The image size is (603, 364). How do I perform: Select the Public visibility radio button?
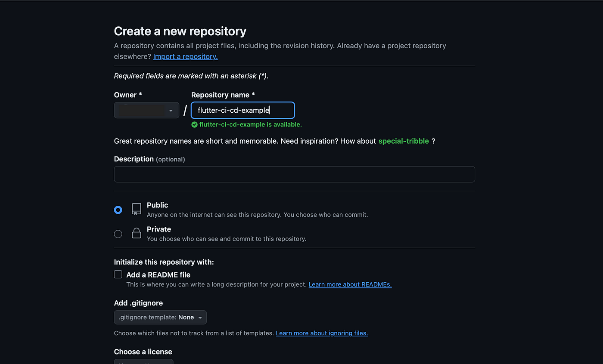(x=118, y=210)
